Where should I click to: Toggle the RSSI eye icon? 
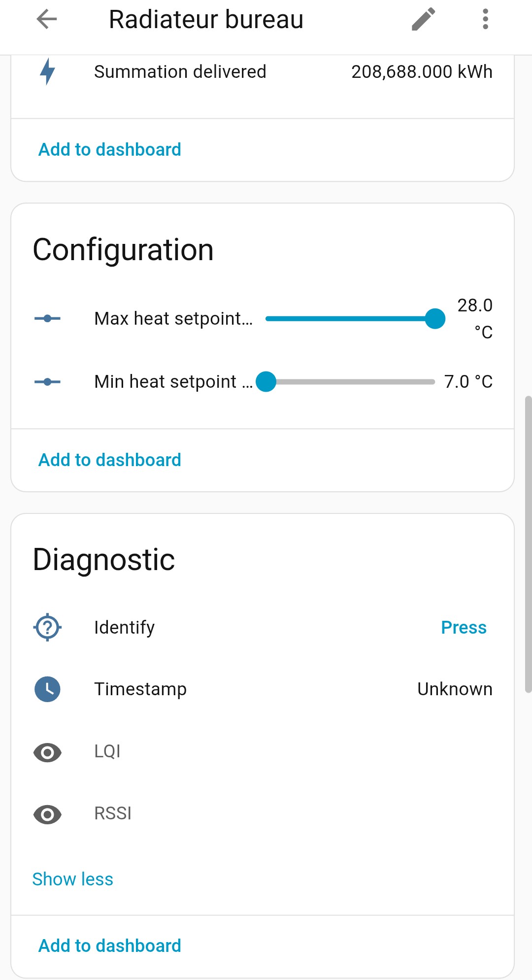[47, 814]
